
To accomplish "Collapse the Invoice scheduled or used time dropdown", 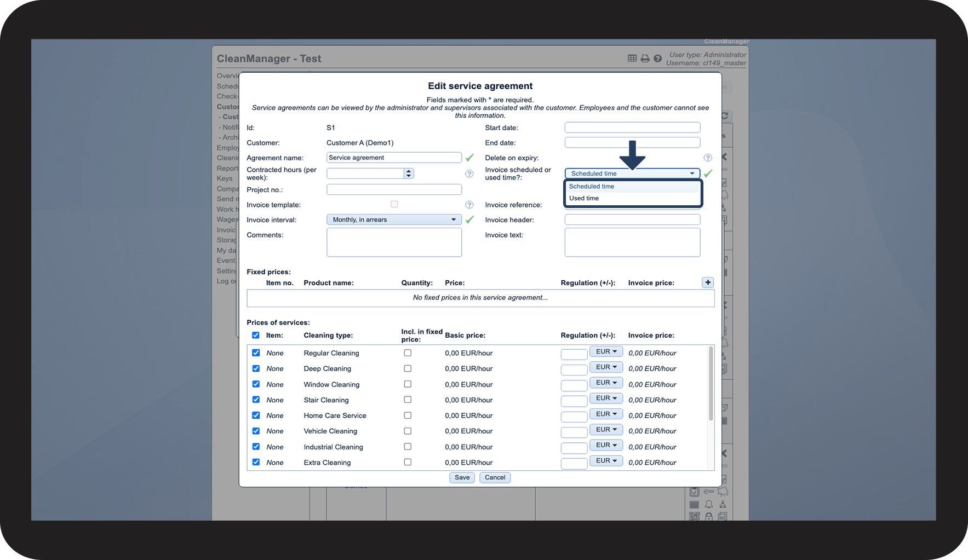I will pos(632,174).
